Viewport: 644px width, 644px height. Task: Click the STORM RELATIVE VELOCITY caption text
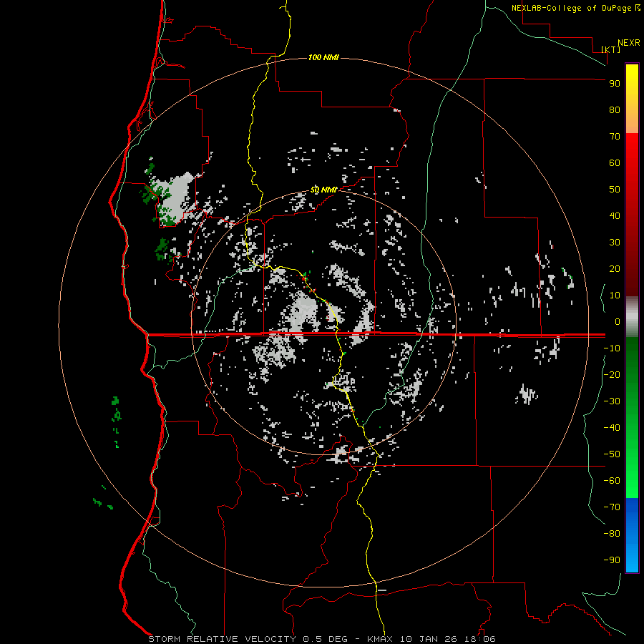(x=222, y=639)
